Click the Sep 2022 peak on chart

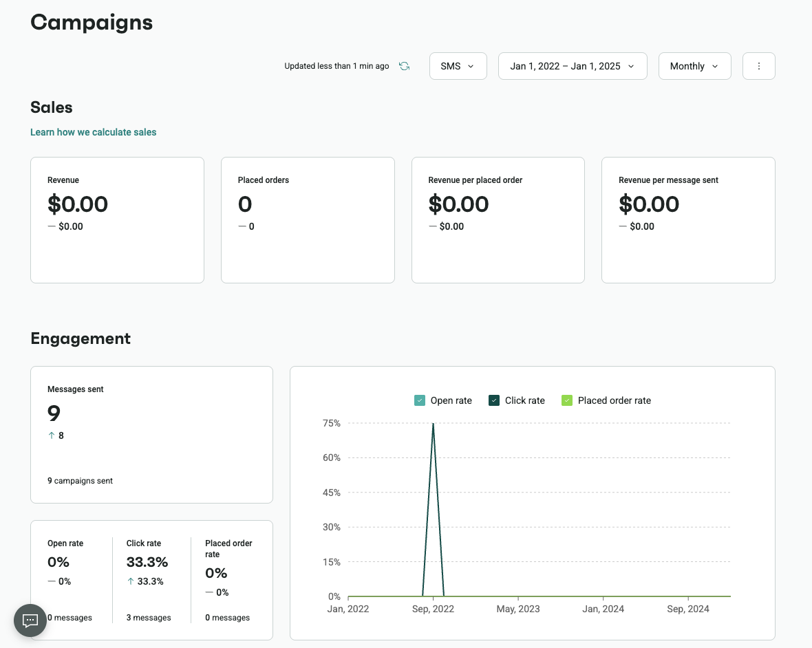coord(433,424)
